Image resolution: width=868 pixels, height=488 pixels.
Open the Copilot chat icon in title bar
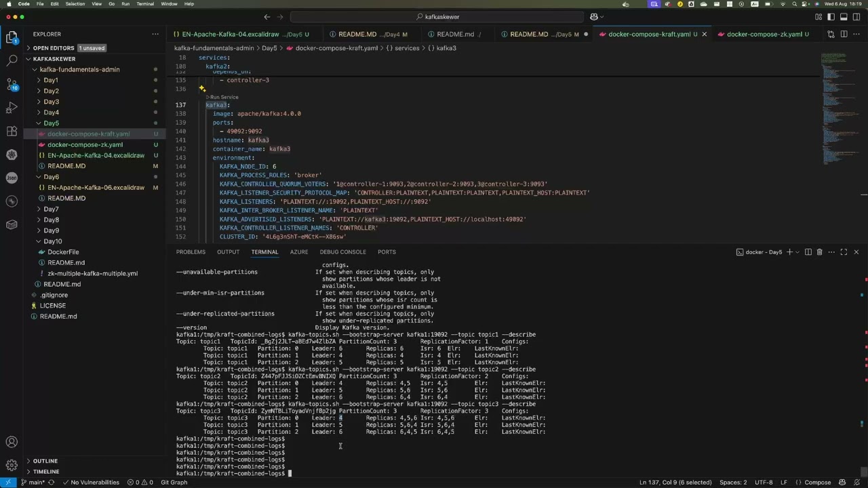(594, 17)
